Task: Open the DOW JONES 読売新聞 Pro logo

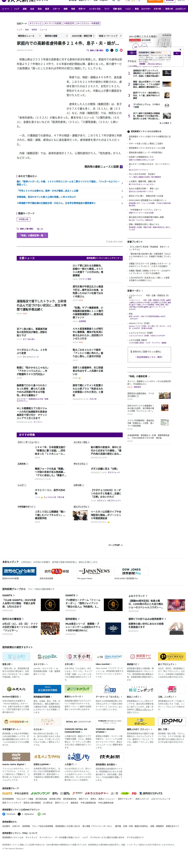Action: pyautogui.click(x=131, y=571)
